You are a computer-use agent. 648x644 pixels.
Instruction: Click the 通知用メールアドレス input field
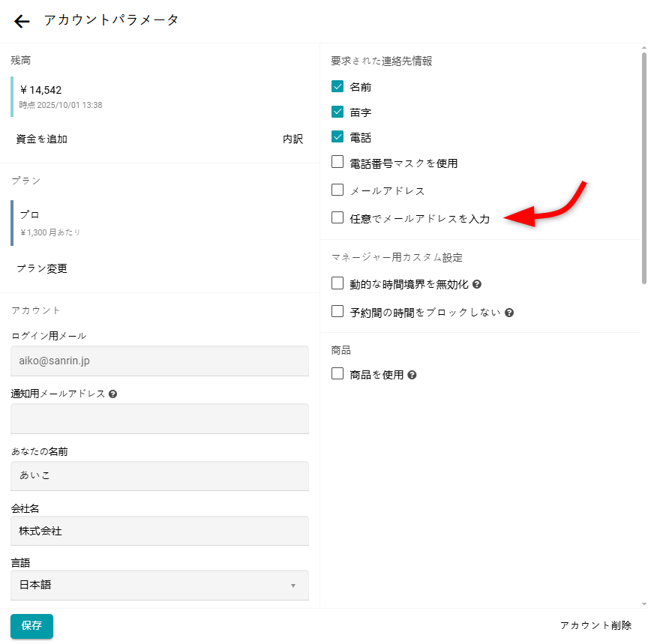pos(160,418)
